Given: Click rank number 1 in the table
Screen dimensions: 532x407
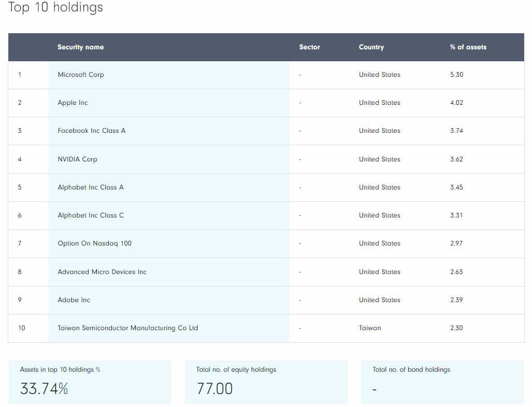Looking at the screenshot, I should tap(20, 75).
